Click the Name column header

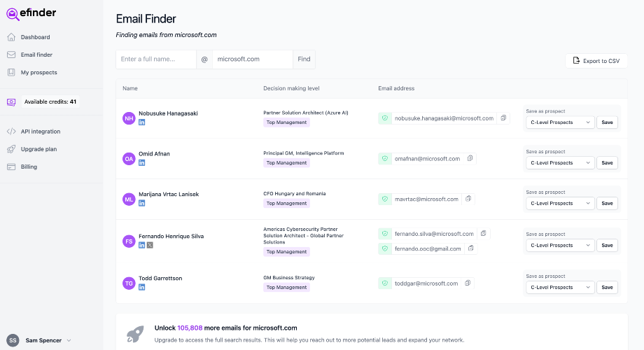130,88
